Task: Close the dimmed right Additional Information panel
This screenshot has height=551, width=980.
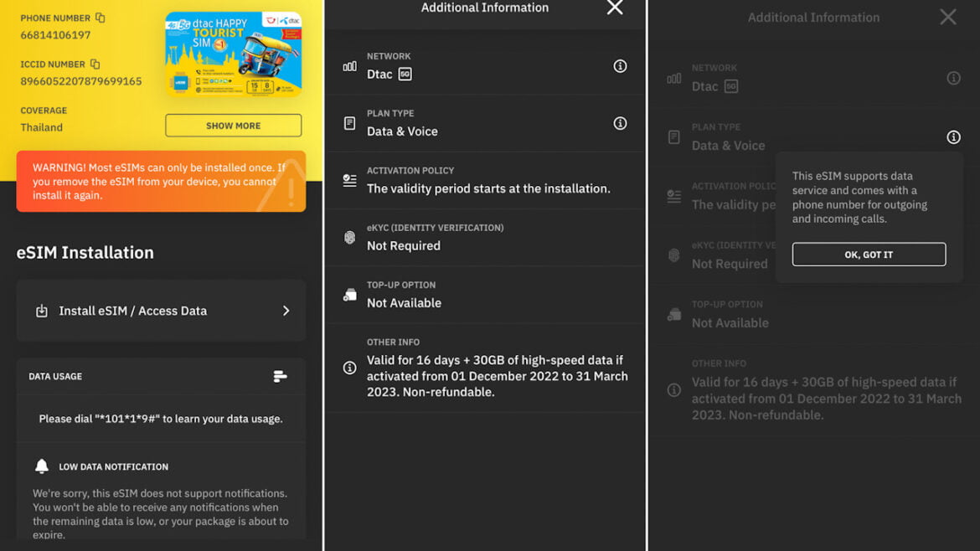Action: tap(947, 18)
